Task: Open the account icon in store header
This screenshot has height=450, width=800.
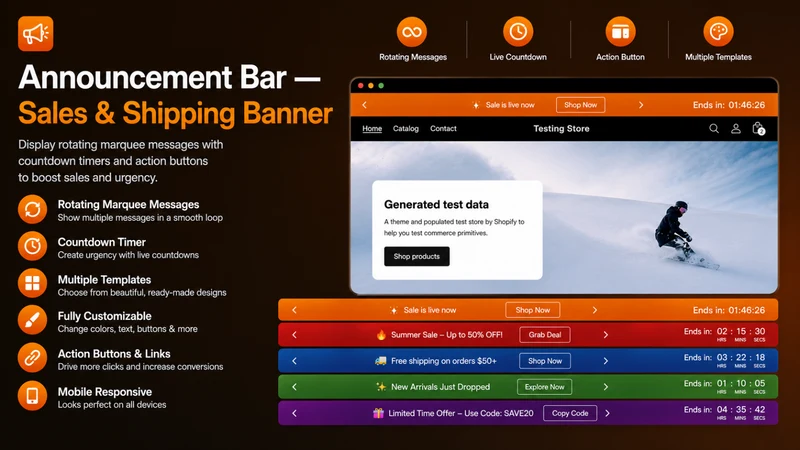Action: (x=736, y=129)
